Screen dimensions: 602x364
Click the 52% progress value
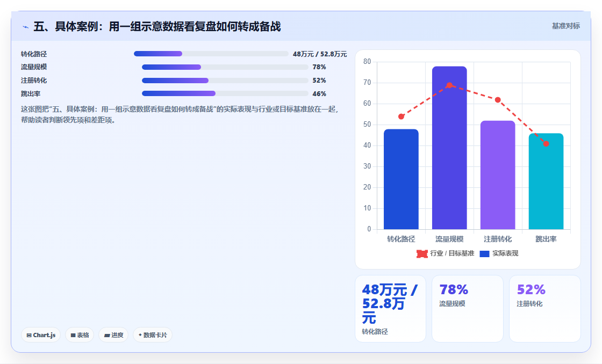click(x=319, y=81)
